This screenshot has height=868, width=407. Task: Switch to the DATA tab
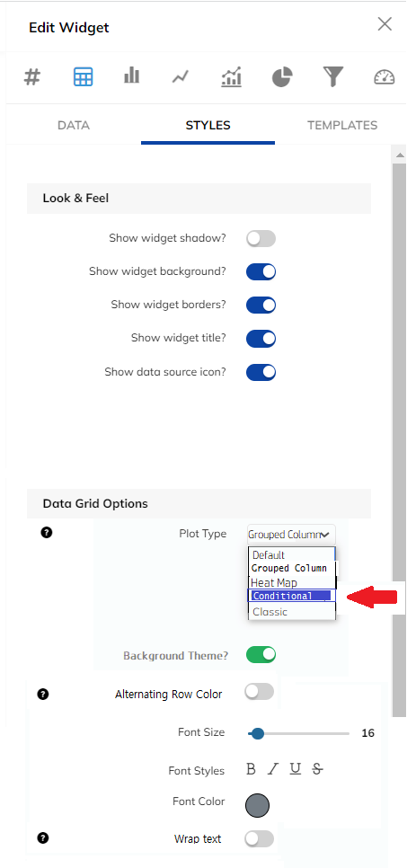coord(74,125)
